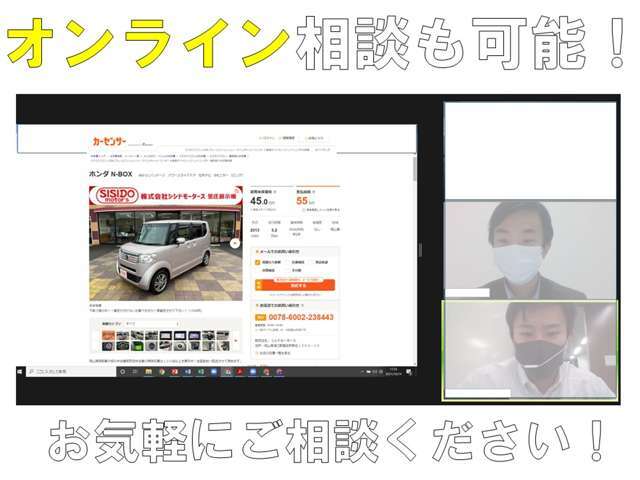Screen dimensions: 640x480
Task: Select the white-mask participant video tile
Action: [x=530, y=249]
